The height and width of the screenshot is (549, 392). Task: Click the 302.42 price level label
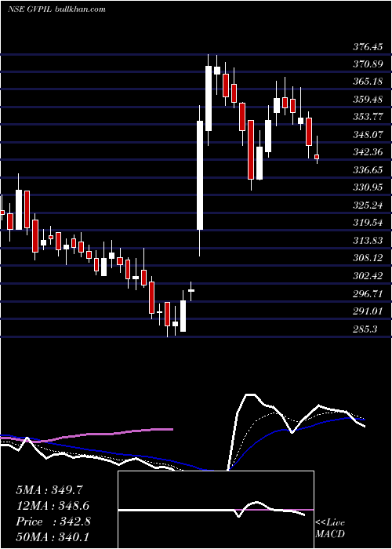click(x=368, y=276)
